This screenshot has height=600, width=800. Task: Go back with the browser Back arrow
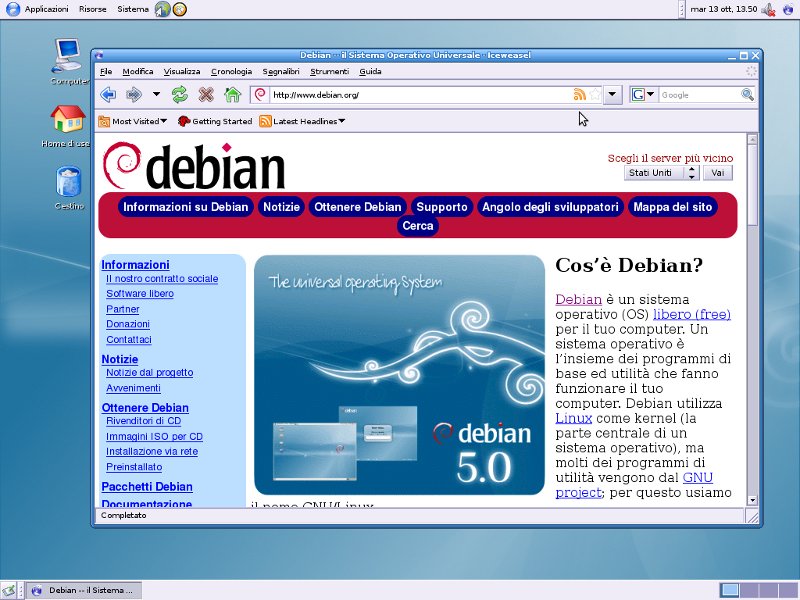coord(108,94)
